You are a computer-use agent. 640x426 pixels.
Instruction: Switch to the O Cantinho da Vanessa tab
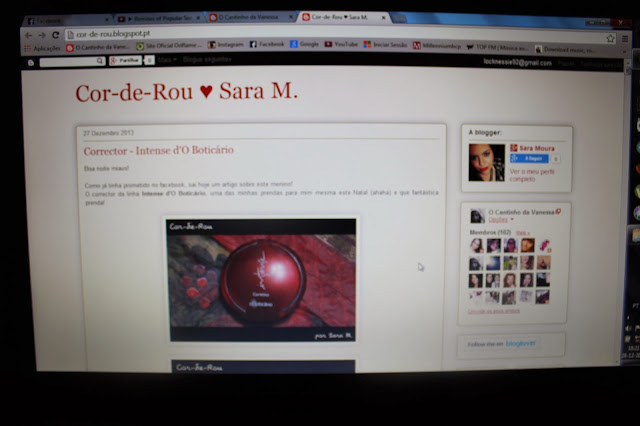click(x=251, y=17)
